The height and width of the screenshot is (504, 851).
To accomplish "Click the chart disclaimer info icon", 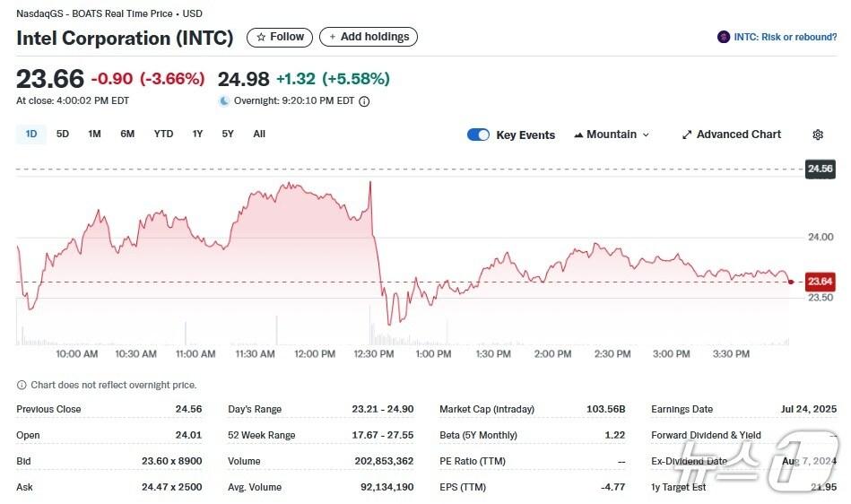I will tap(22, 385).
